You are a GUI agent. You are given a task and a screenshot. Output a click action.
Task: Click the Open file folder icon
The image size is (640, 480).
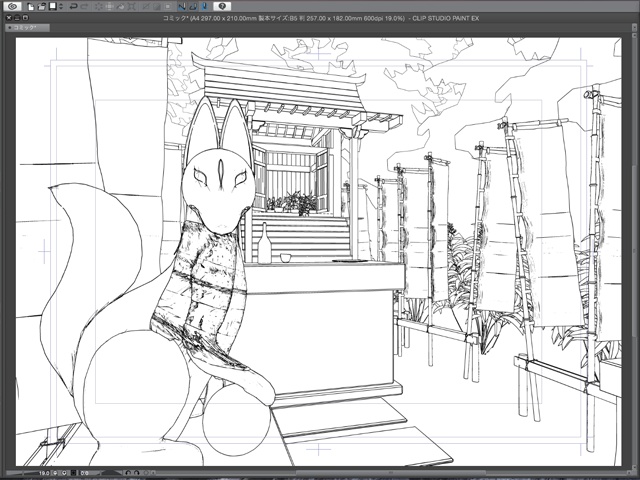[41, 6]
